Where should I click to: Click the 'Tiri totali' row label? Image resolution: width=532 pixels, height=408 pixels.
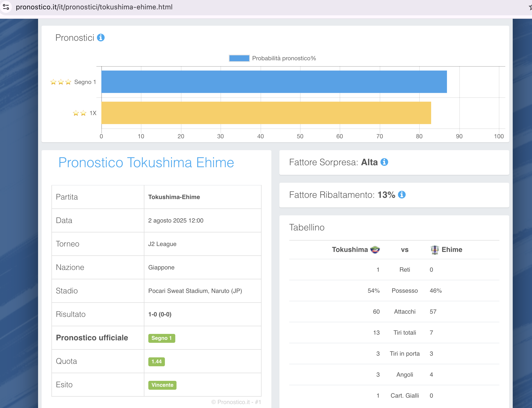405,333
